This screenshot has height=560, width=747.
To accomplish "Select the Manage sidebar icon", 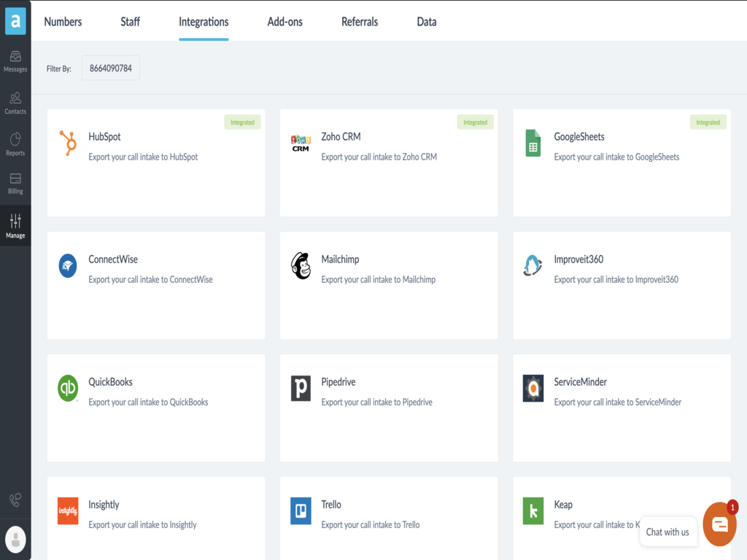I will point(15,226).
